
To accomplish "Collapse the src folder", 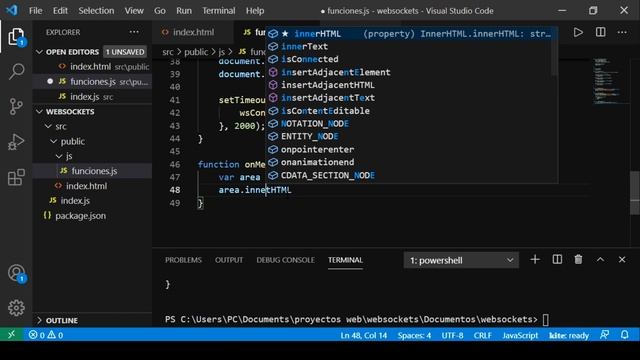I will [49, 127].
